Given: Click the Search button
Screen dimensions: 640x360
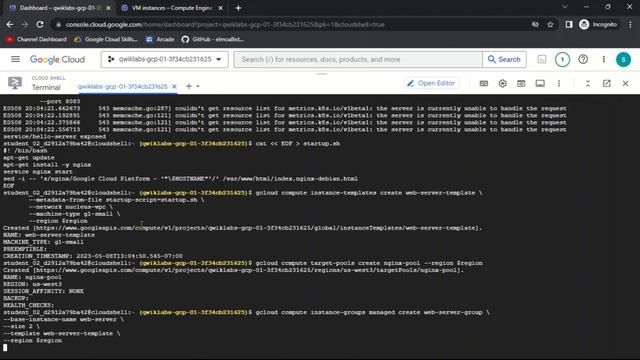Looking at the screenshot, I should 504,60.
